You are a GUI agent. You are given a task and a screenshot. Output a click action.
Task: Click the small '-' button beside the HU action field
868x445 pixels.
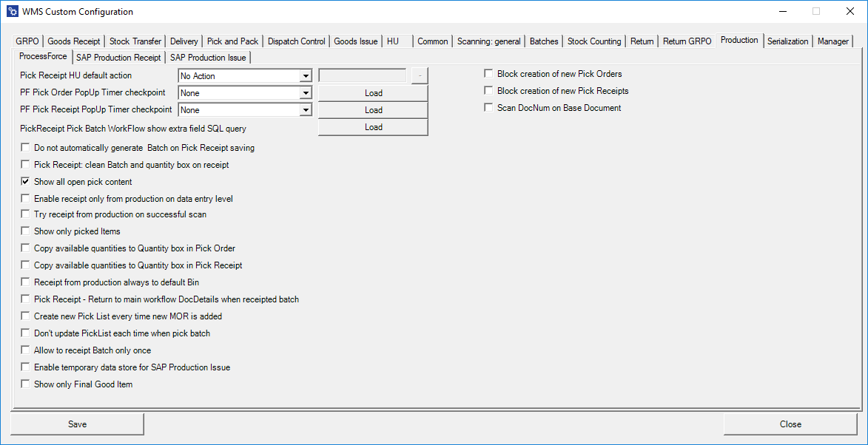point(419,76)
